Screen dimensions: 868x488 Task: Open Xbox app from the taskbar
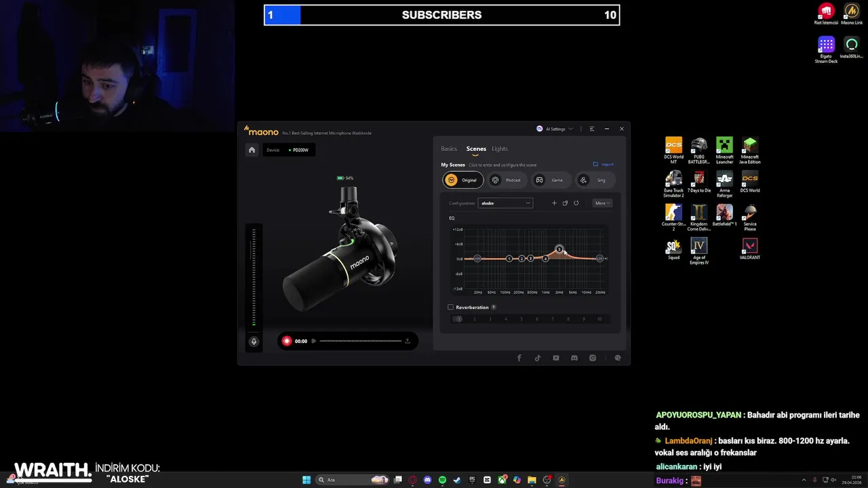coord(502,480)
